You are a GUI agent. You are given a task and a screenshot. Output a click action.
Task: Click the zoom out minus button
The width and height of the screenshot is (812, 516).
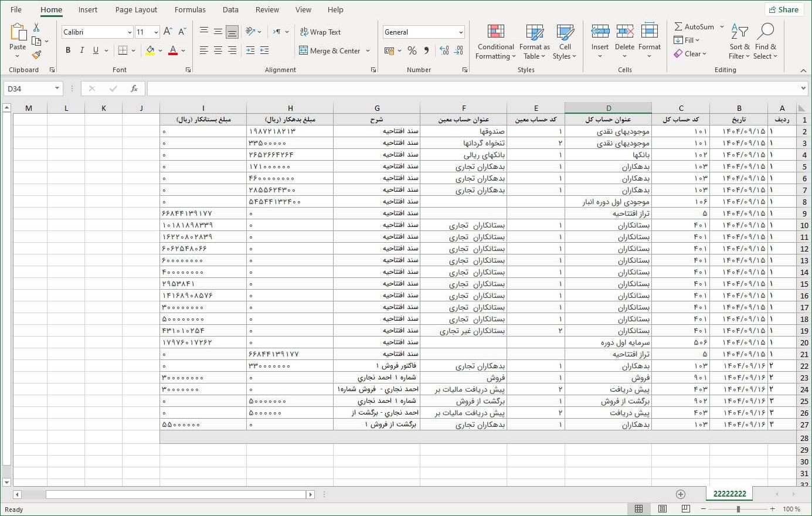(703, 509)
